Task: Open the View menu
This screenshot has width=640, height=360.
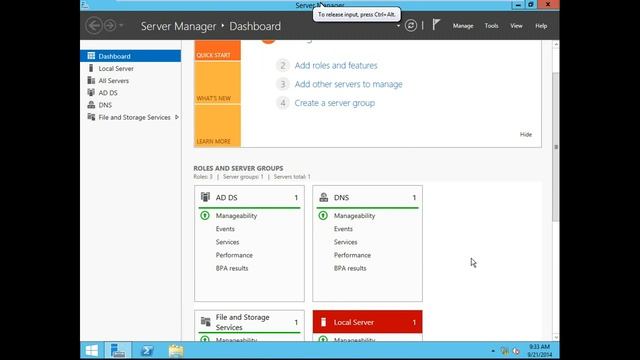Action: 516,26
